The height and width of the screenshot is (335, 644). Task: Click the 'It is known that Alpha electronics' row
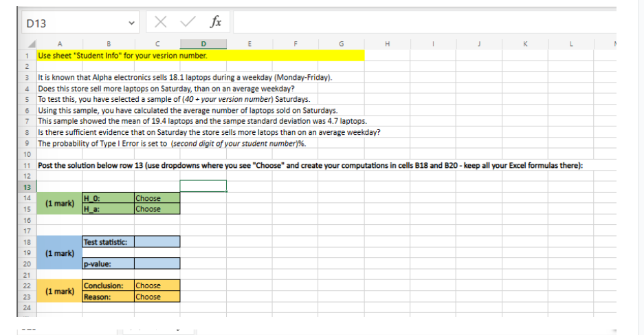tap(185, 77)
